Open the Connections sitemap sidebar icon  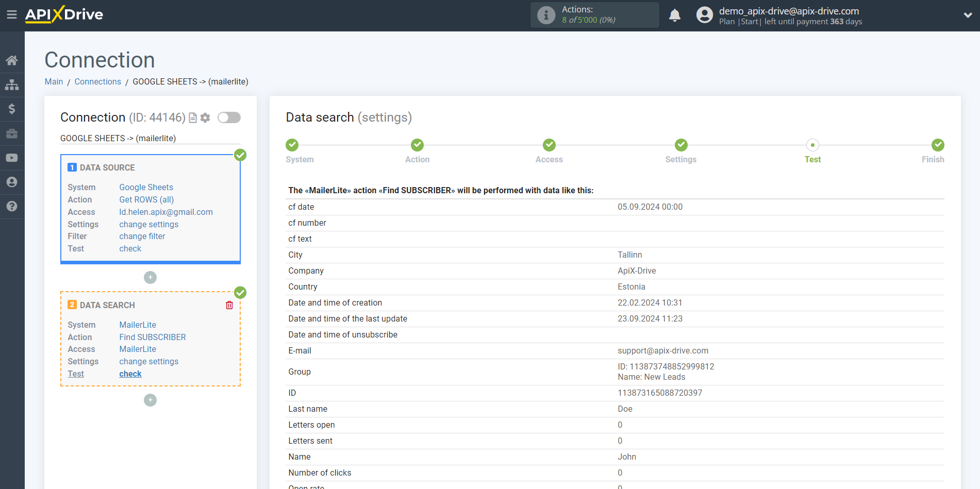coord(12,85)
